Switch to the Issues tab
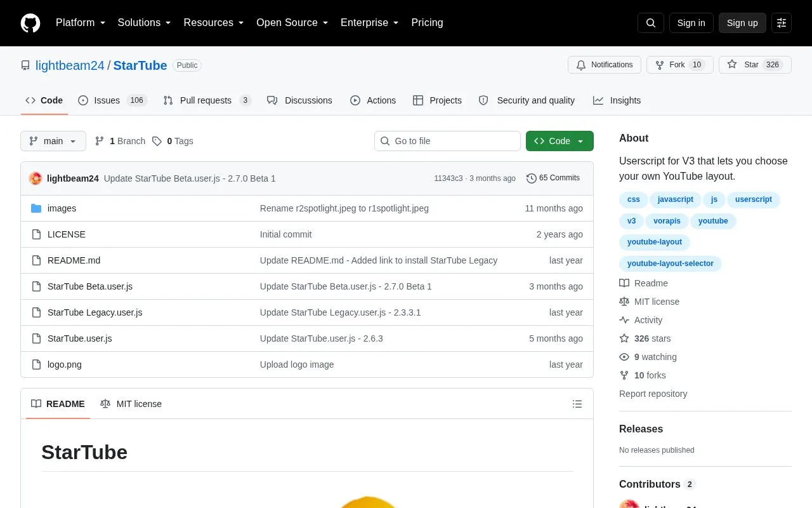 (112, 100)
